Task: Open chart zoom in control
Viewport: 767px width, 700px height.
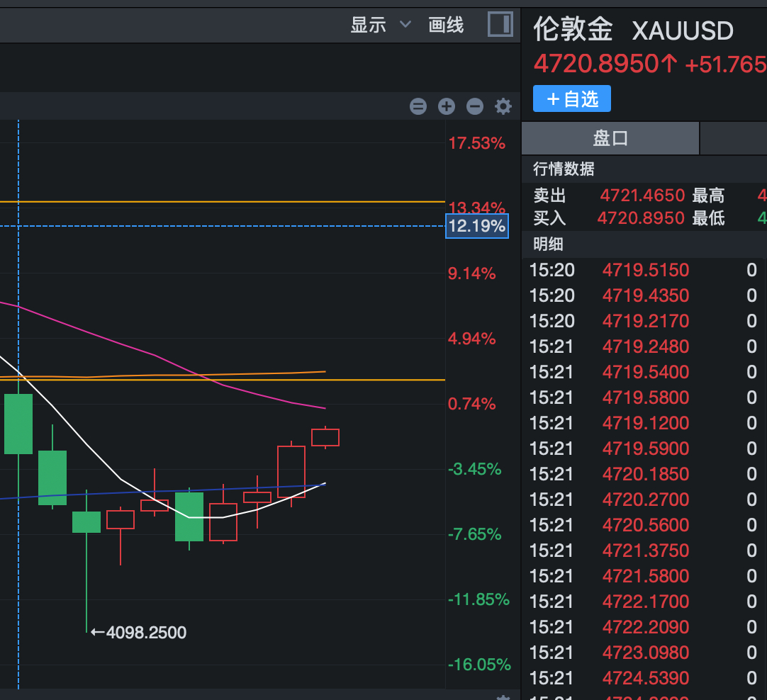Action: 447,106
